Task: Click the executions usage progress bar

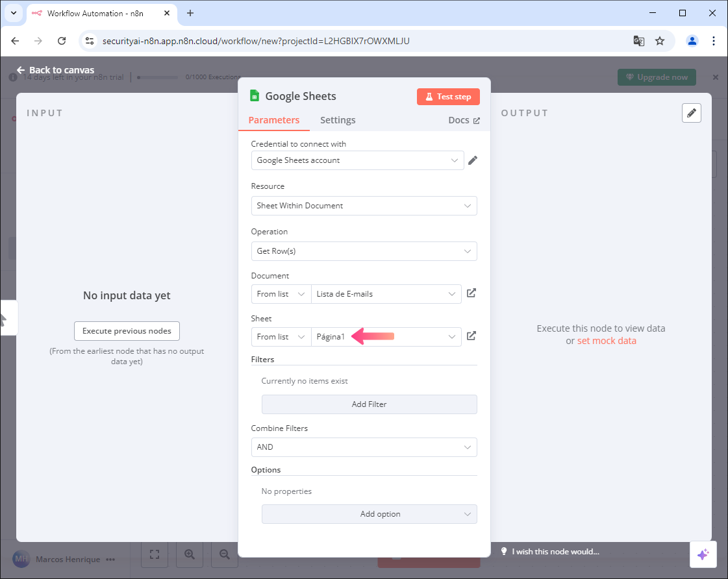Action: [x=157, y=77]
